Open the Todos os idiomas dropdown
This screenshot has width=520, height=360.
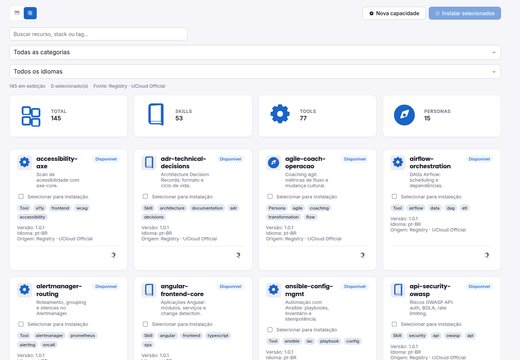pos(255,72)
